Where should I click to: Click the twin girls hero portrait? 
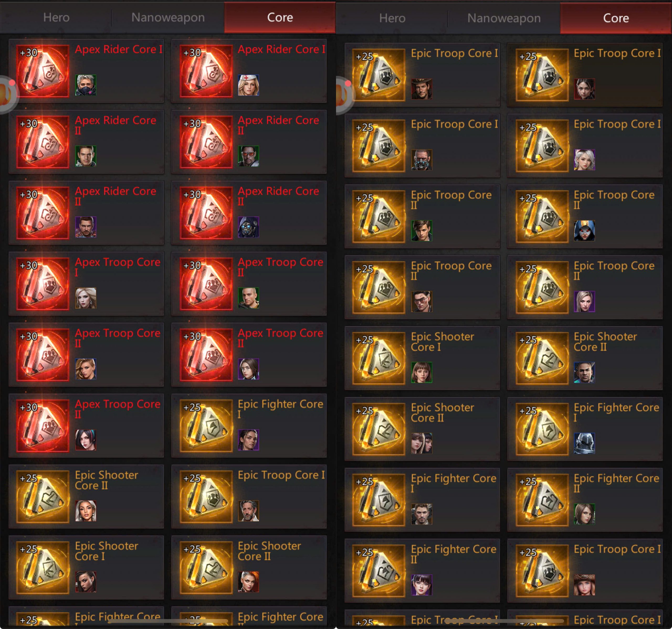(x=422, y=443)
